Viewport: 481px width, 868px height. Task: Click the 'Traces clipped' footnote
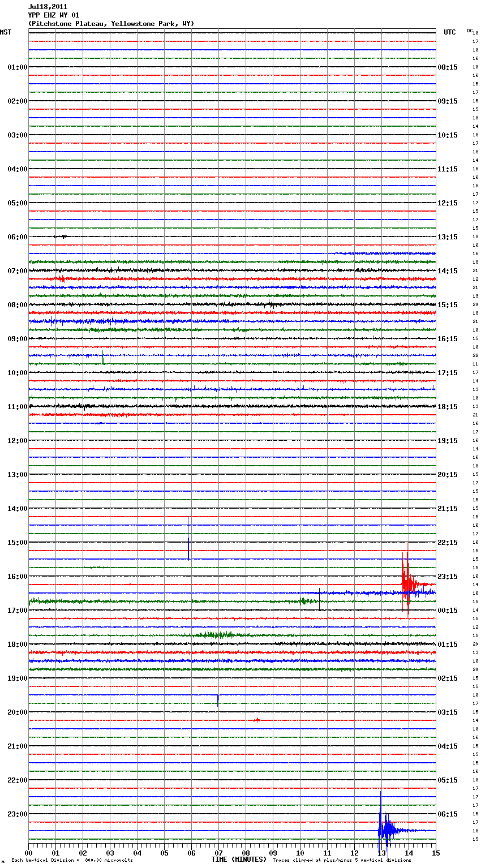(342, 861)
